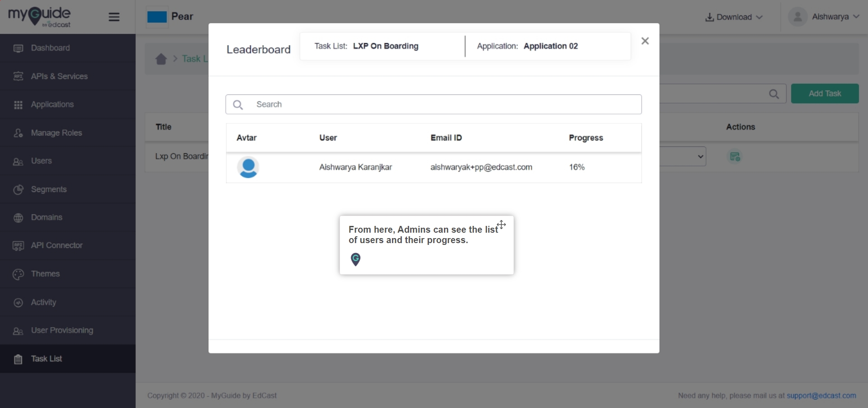Click the Manage Roles icon
Image resolution: width=868 pixels, height=408 pixels.
[18, 133]
